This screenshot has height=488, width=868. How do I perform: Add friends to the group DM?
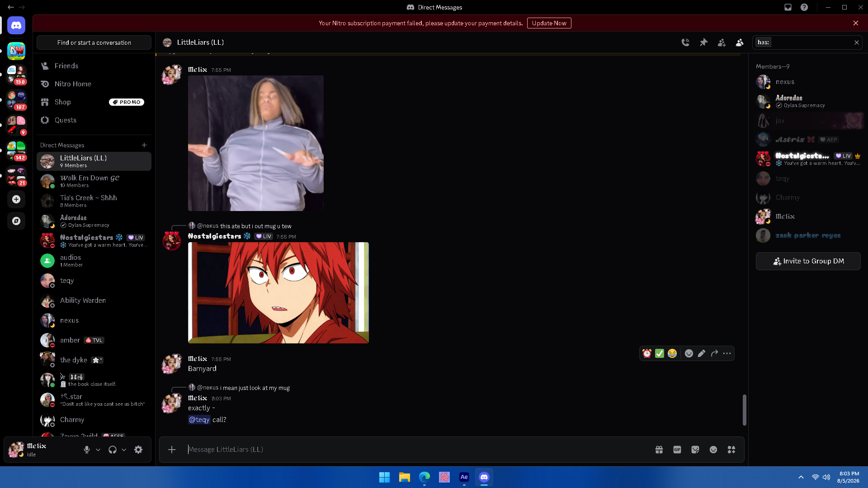pos(722,42)
